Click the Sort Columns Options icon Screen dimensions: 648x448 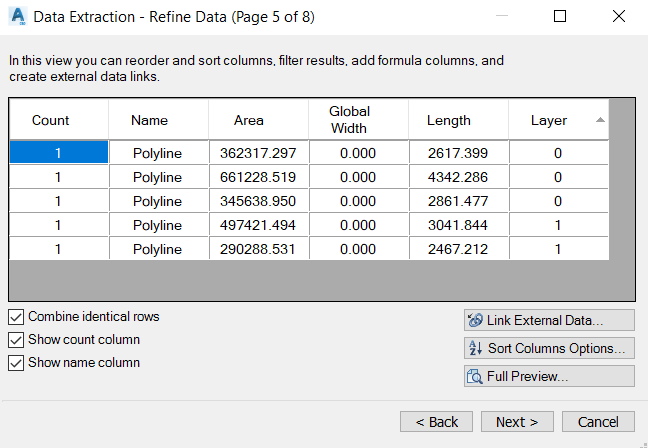(475, 348)
